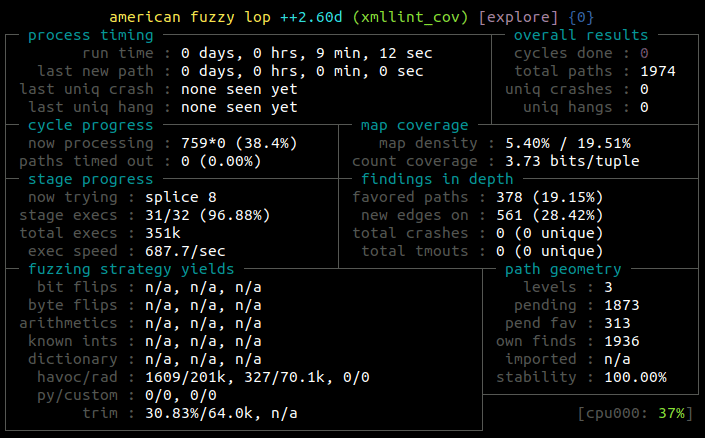The width and height of the screenshot is (705, 438).
Task: Click the cycles done value '0'
Action: 644,54
